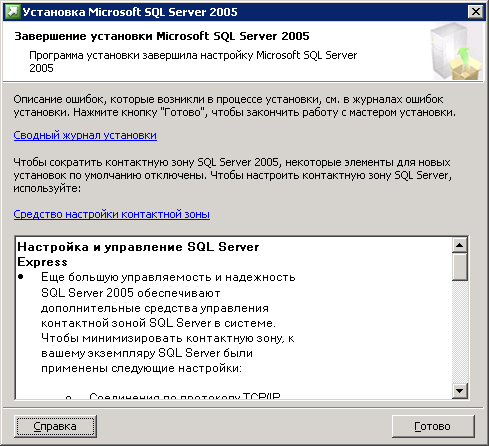
Task: Click the title bar text Установка Microsoft SQL Server 2005
Action: (130, 12)
